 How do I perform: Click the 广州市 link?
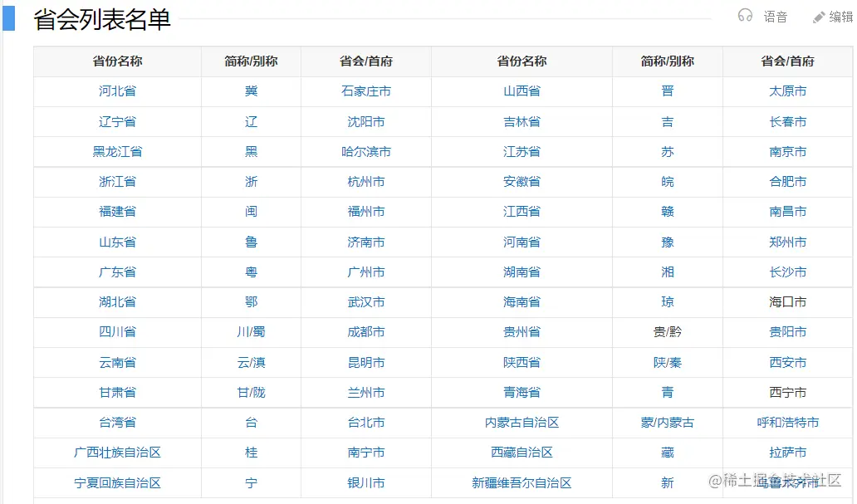[366, 272]
